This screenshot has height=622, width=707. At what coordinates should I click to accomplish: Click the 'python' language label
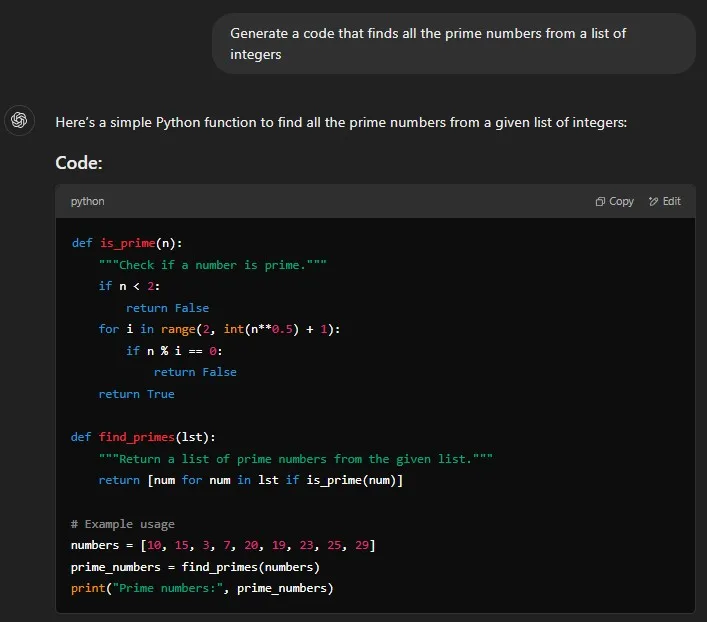coord(87,202)
